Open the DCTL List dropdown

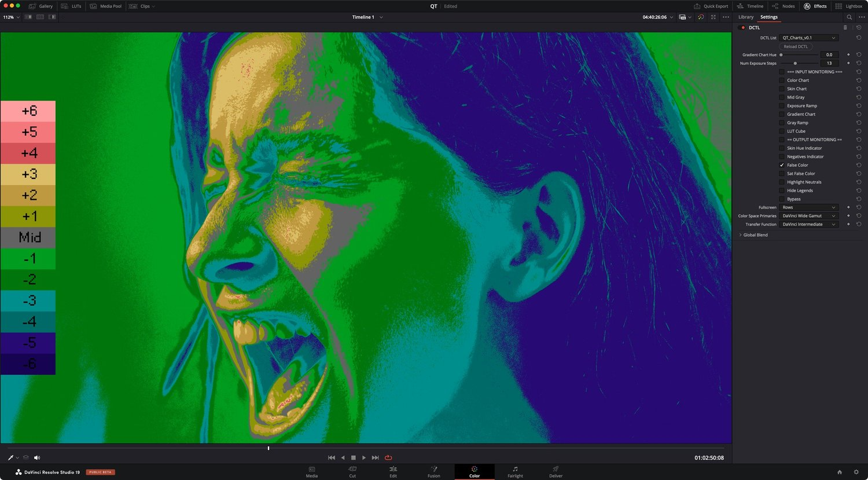tap(808, 38)
